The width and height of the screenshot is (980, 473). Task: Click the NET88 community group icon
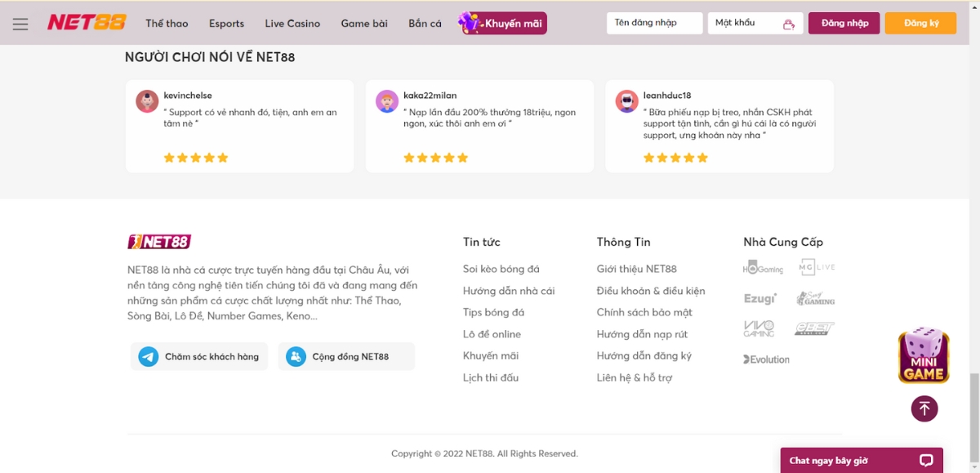click(296, 357)
